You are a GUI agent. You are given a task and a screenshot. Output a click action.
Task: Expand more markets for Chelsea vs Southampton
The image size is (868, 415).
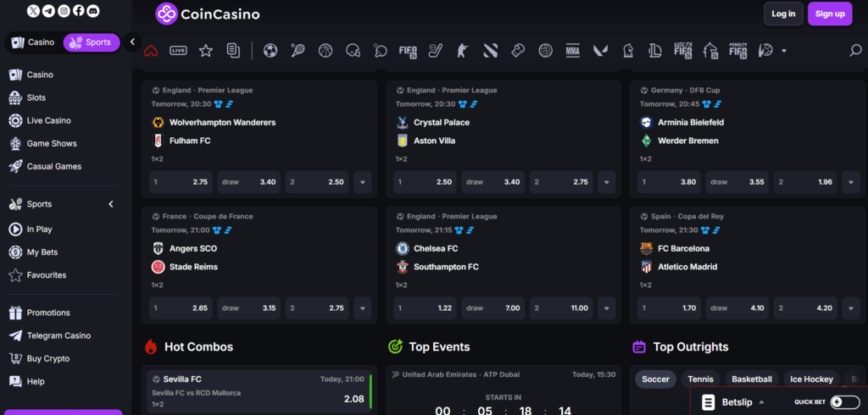pos(607,308)
